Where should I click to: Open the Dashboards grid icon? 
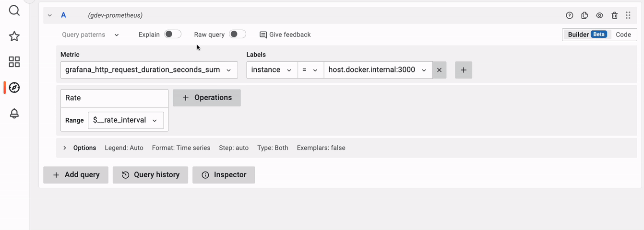14,62
